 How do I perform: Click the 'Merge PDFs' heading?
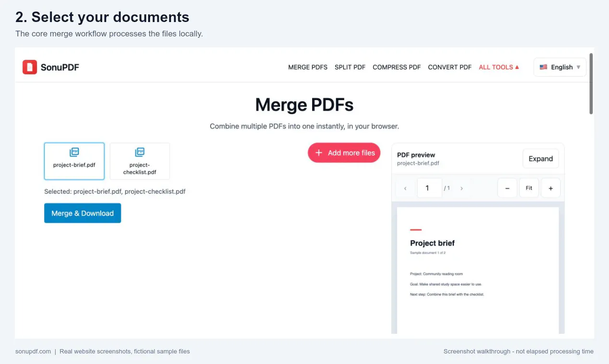(304, 105)
